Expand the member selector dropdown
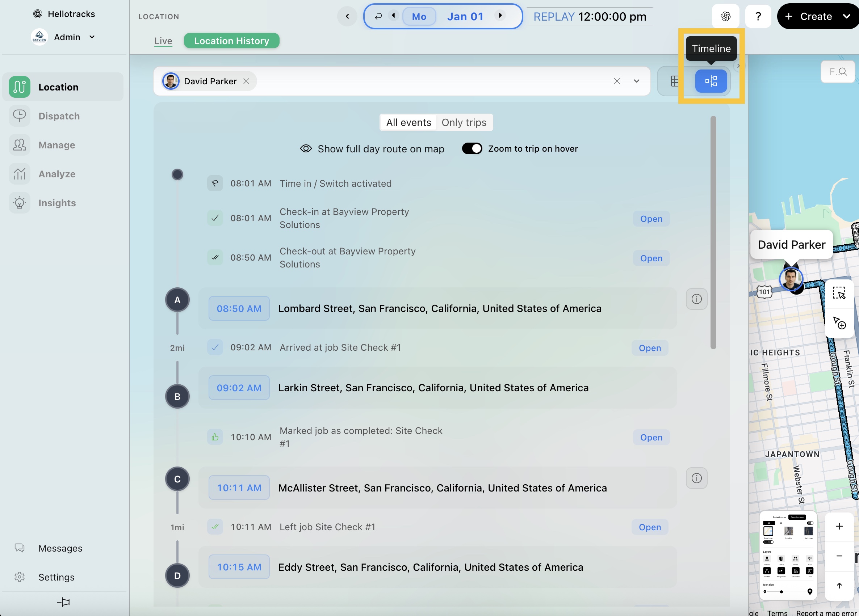859x616 pixels. point(636,81)
